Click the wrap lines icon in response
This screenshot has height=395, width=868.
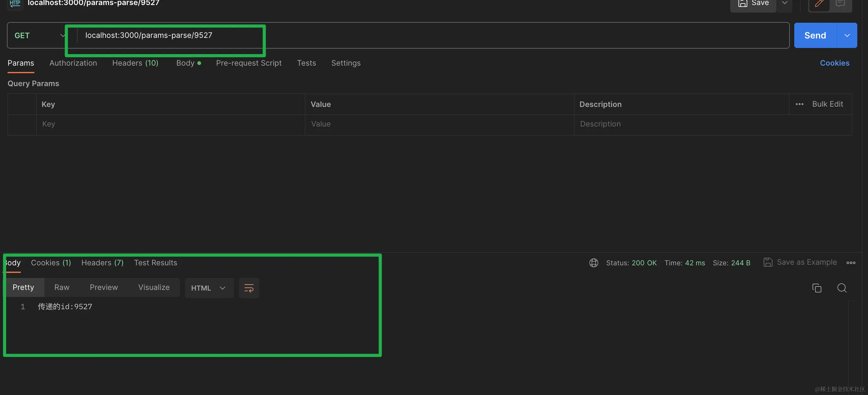tap(249, 288)
